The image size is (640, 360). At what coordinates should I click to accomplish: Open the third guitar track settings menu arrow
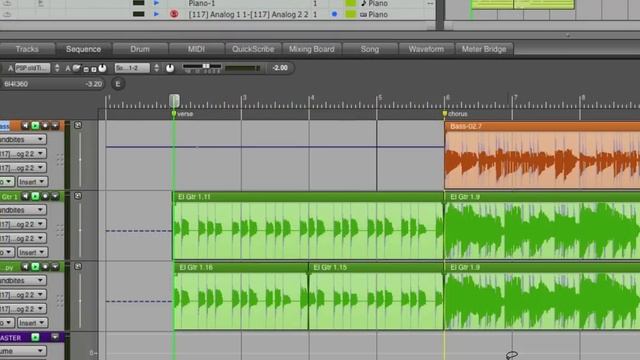click(x=55, y=267)
